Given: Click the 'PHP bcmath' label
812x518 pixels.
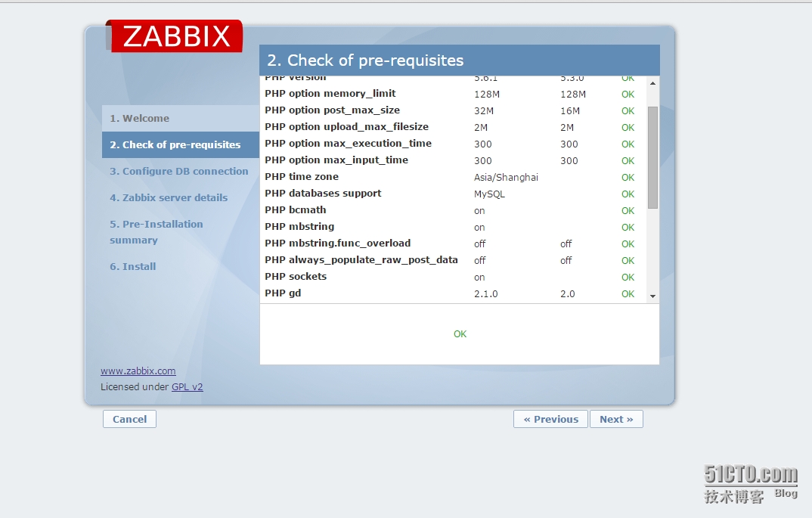Looking at the screenshot, I should coord(295,209).
